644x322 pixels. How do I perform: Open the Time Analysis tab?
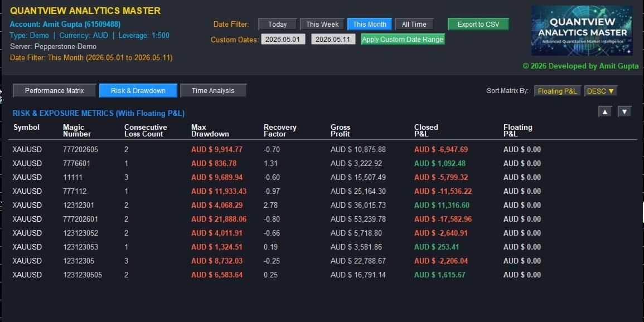213,91
